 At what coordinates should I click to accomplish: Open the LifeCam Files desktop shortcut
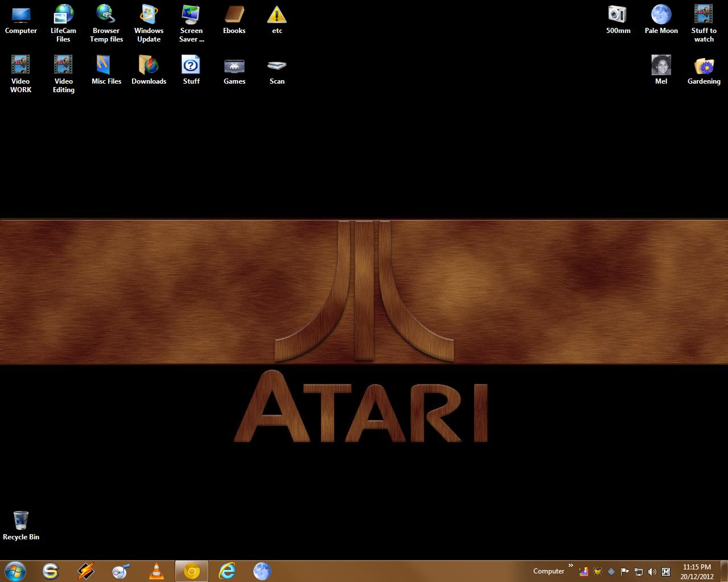63,23
